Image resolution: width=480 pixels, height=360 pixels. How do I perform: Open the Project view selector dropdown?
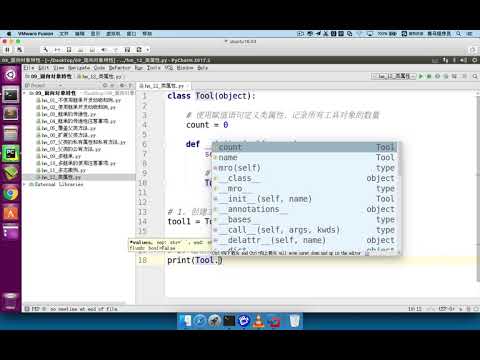[43, 86]
